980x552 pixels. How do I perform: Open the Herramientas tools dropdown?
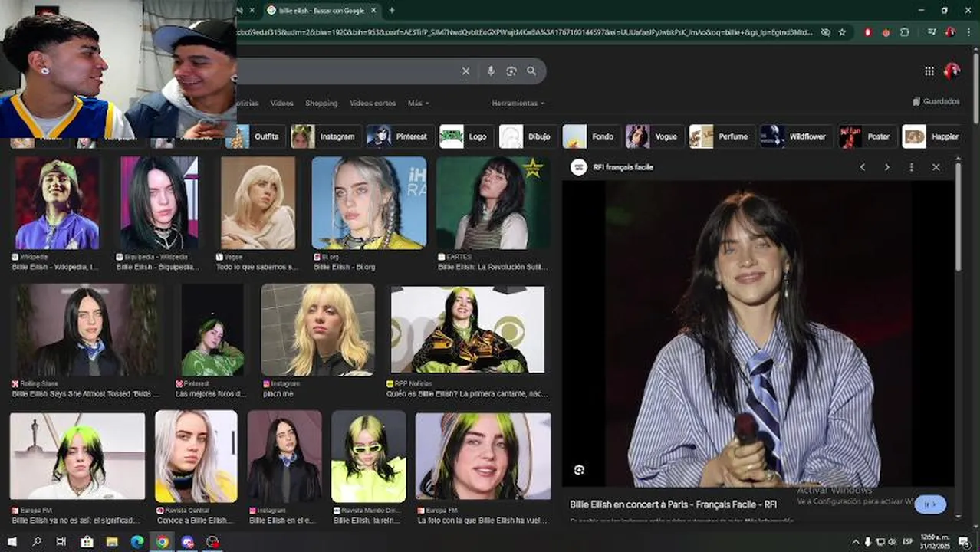pyautogui.click(x=518, y=103)
